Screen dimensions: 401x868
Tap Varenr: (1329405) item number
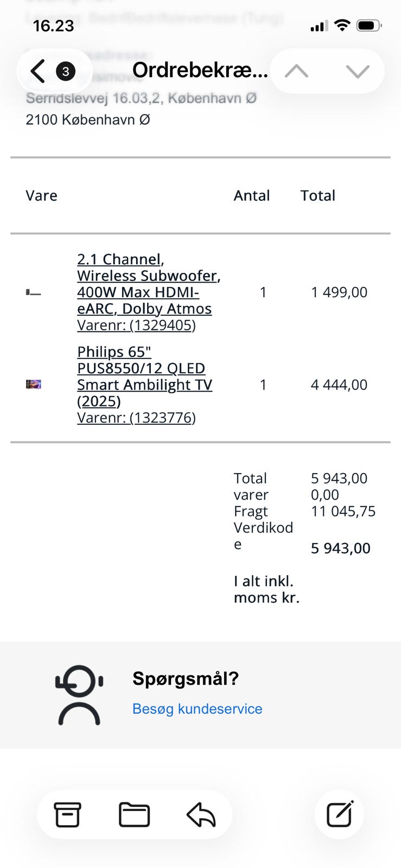click(136, 325)
